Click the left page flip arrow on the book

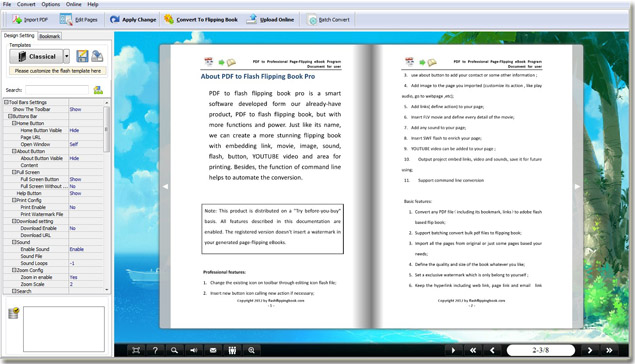(165, 187)
